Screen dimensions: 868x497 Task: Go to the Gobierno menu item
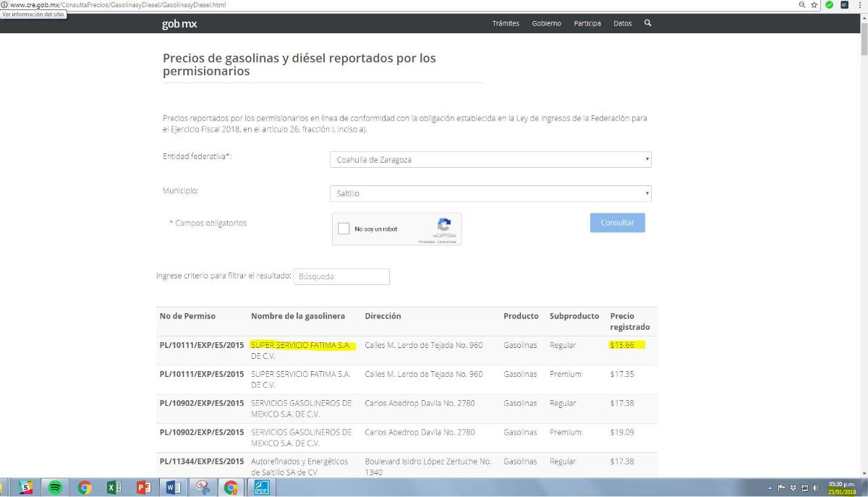point(546,23)
